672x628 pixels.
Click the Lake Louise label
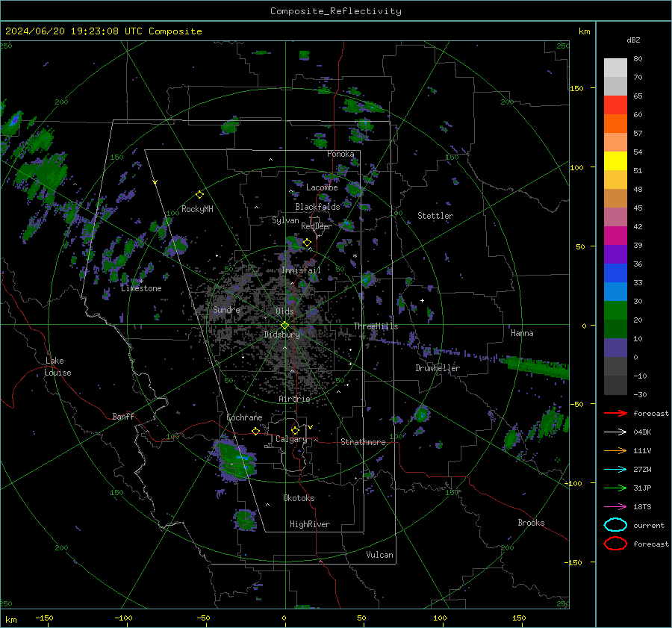click(57, 367)
